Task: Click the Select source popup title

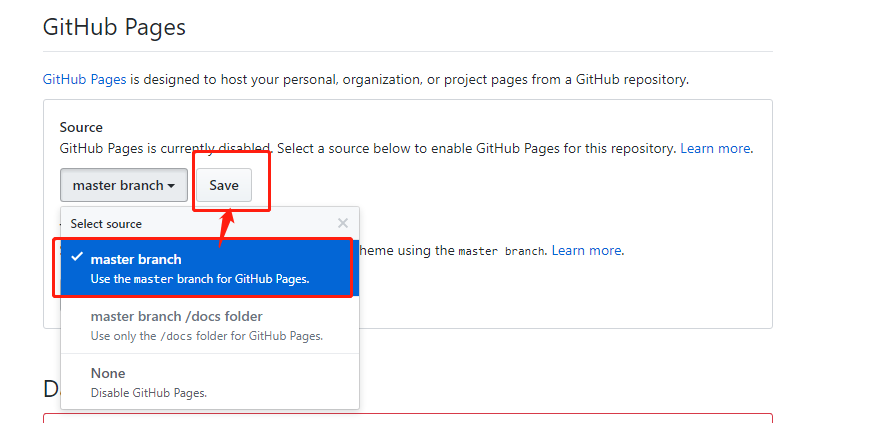Action: (x=106, y=224)
